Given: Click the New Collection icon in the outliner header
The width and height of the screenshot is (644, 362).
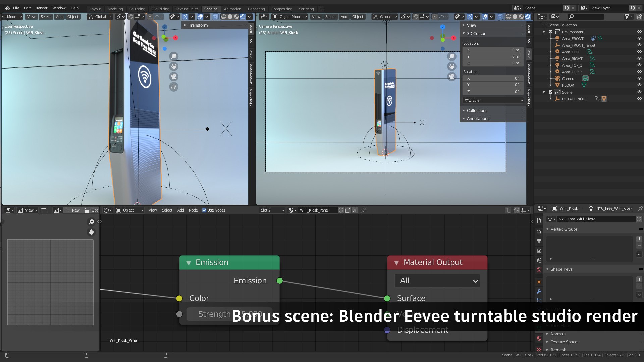Looking at the screenshot, I should pyautogui.click(x=639, y=16).
